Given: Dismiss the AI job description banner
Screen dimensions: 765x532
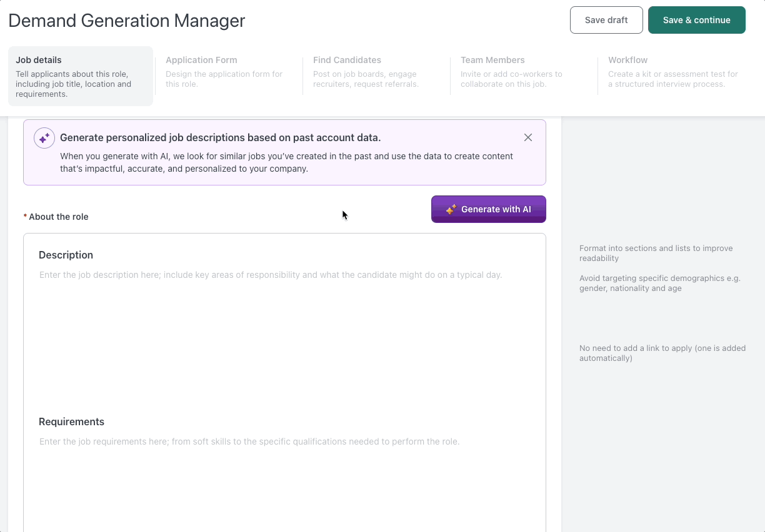Looking at the screenshot, I should tap(528, 137).
